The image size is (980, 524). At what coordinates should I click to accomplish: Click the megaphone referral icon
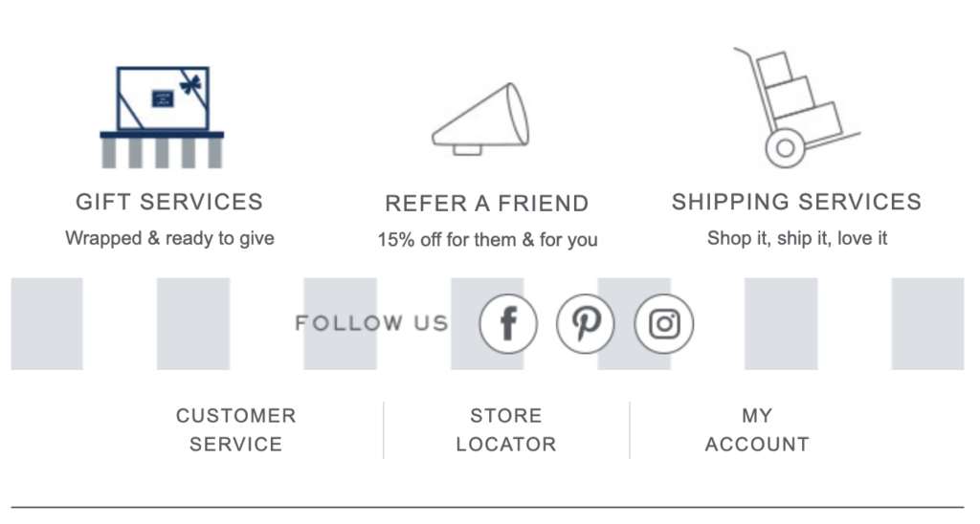click(480, 120)
